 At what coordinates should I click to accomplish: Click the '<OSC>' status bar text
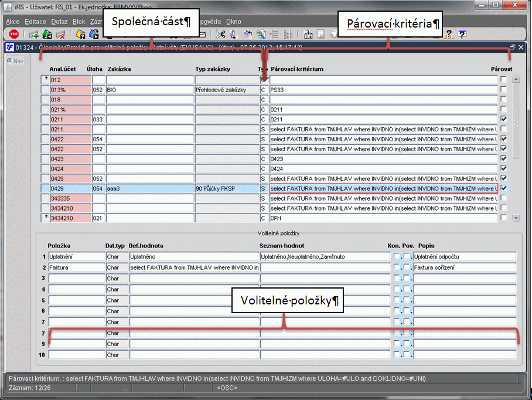(x=227, y=388)
